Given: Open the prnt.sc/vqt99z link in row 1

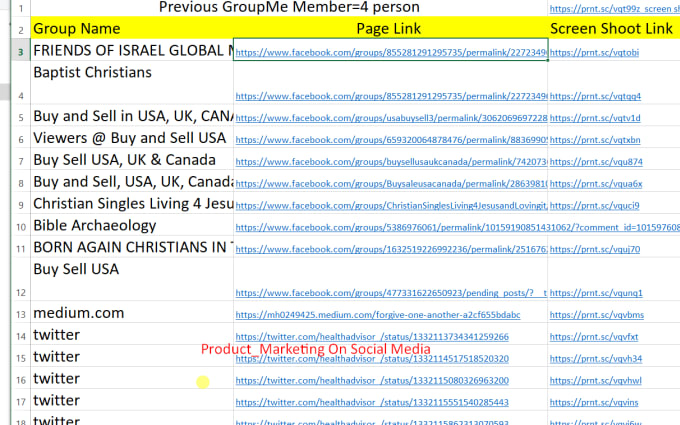Looking at the screenshot, I should coord(614,9).
